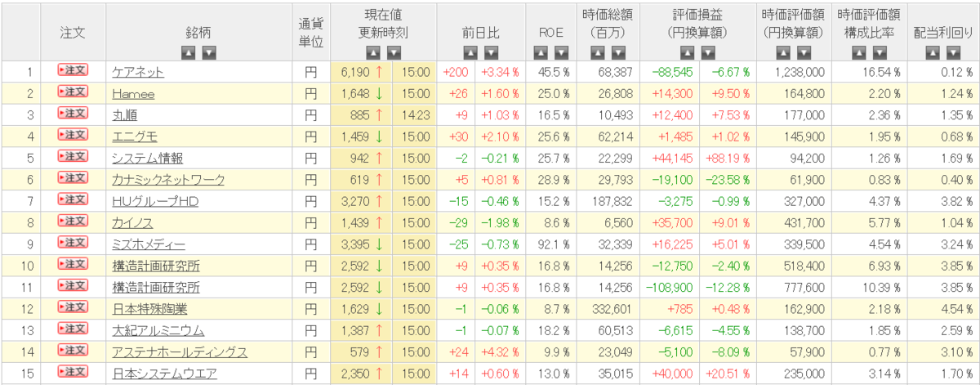
Task: Sort 前日比 column descending with down arrow
Action: pos(490,53)
